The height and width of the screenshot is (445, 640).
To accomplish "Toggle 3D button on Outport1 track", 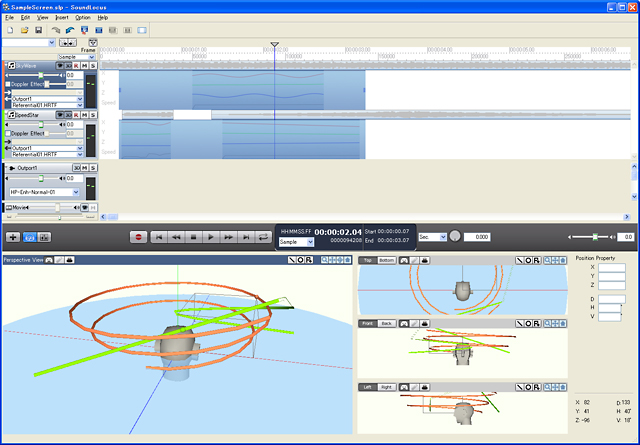I will pos(76,168).
